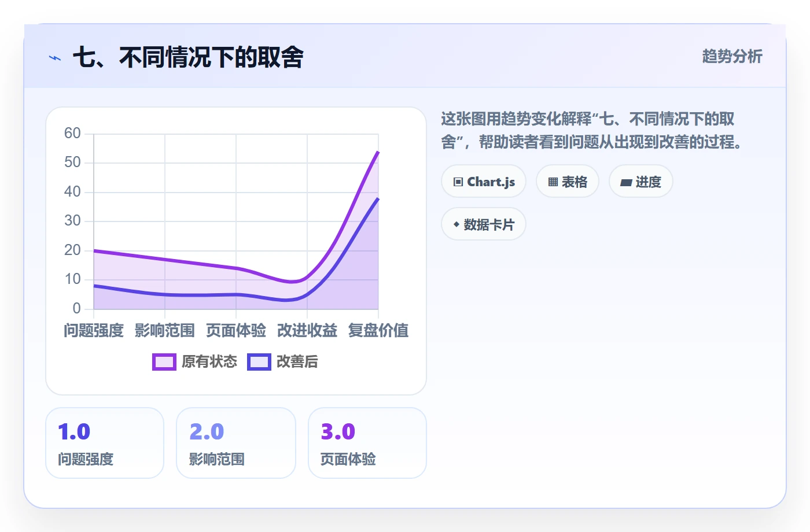The width and height of the screenshot is (810, 532).
Task: Click the 改善后 legend label
Action: pyautogui.click(x=297, y=362)
